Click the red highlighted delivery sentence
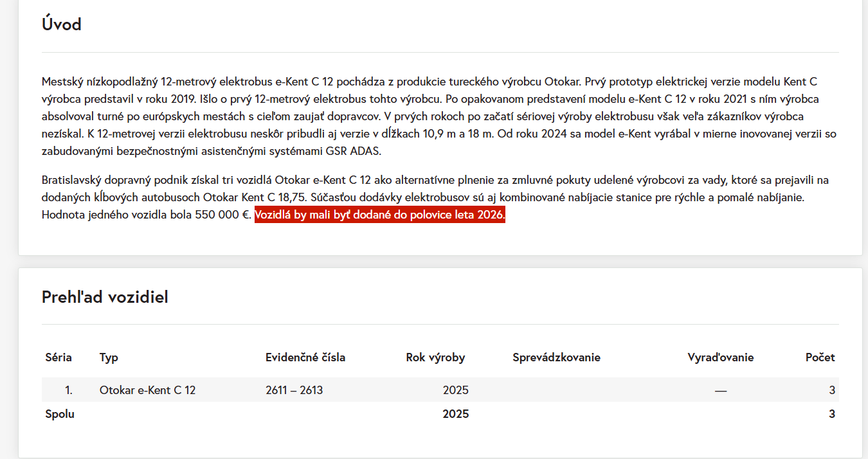This screenshot has width=868, height=459. [380, 215]
